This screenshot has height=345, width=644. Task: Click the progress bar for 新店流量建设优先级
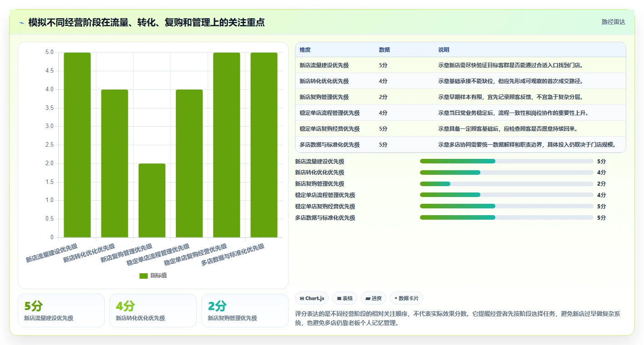(x=507, y=161)
